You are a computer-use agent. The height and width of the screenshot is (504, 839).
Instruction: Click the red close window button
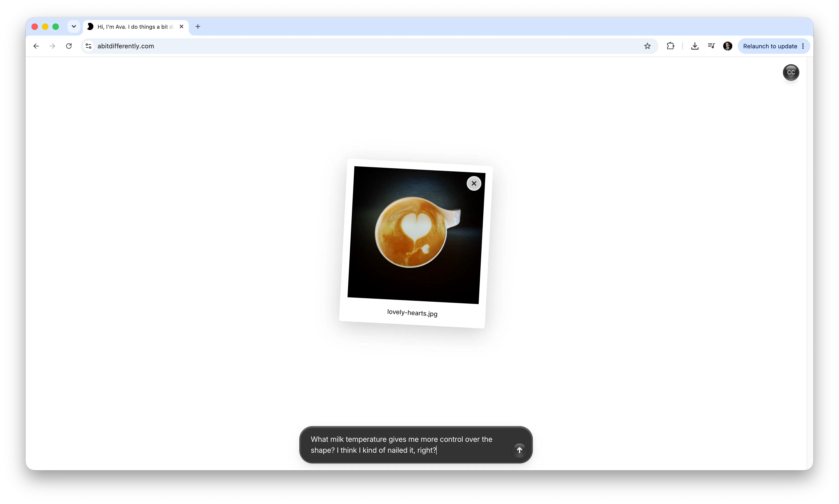click(x=35, y=26)
